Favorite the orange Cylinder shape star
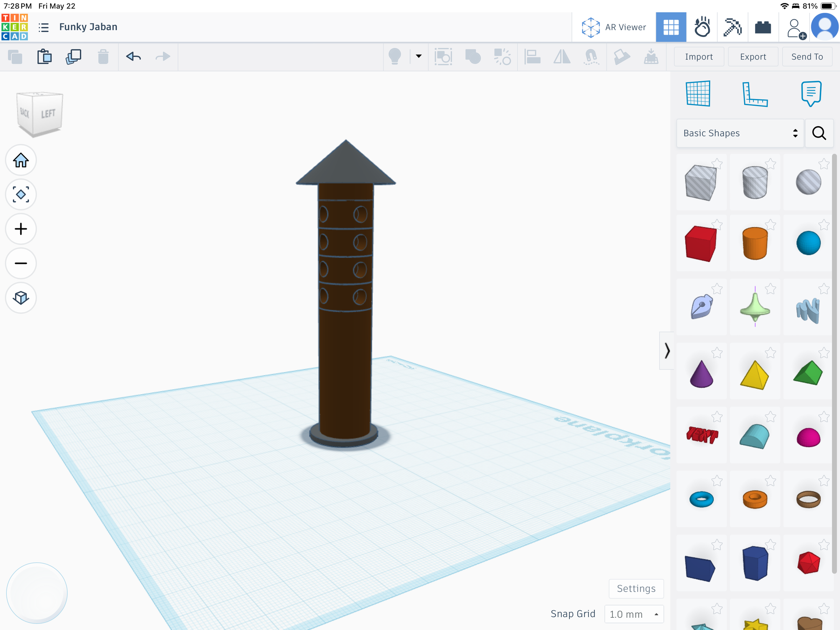Viewport: 840px width, 630px height. (x=770, y=224)
